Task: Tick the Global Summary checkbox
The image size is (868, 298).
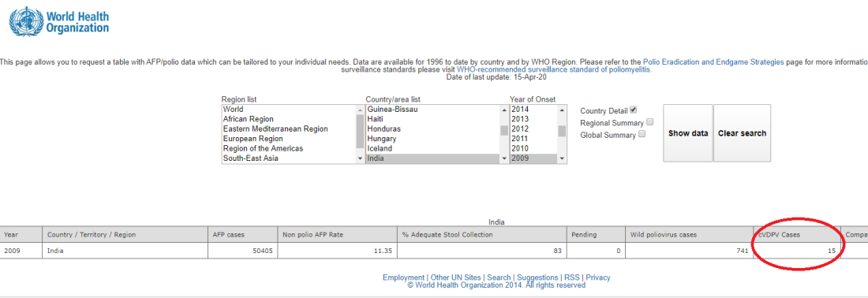Action: point(642,134)
